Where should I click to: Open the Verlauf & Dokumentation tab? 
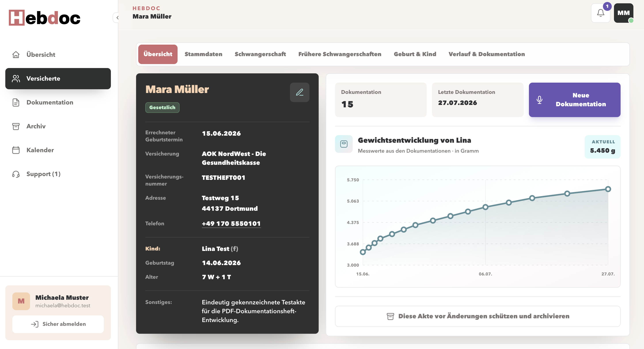(487, 54)
